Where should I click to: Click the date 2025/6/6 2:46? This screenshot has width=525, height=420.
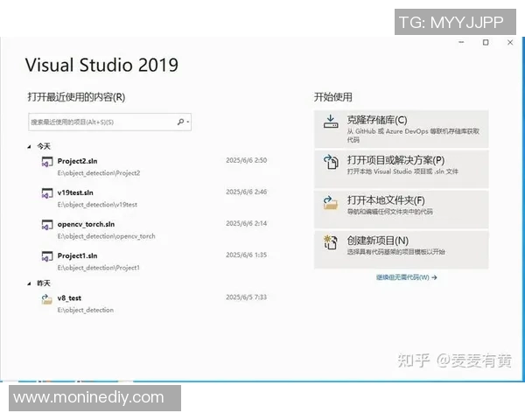pyautogui.click(x=247, y=192)
